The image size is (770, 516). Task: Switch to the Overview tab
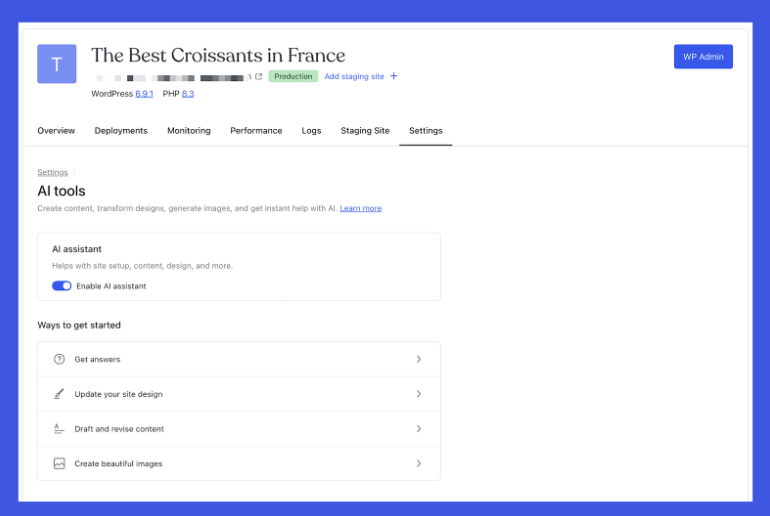point(56,131)
